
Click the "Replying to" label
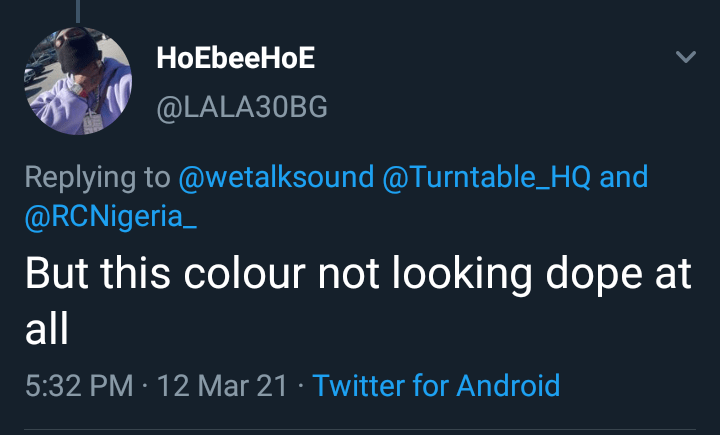[x=97, y=178]
